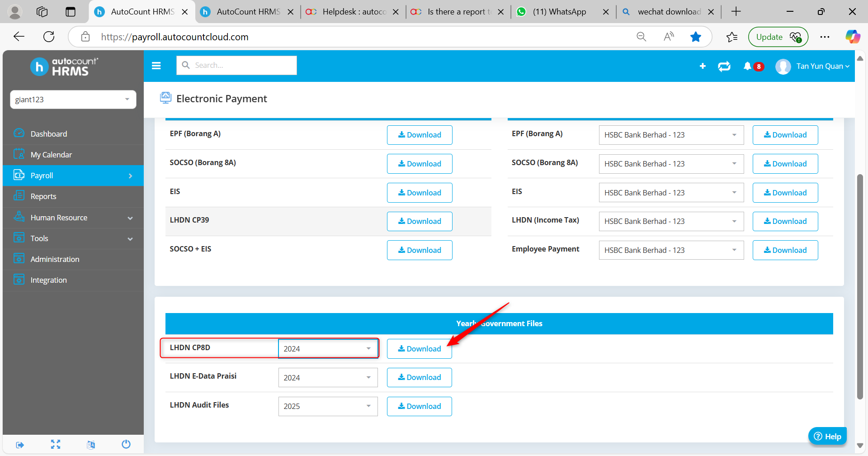Open the browser favorites list icon
868x456 pixels.
732,37
